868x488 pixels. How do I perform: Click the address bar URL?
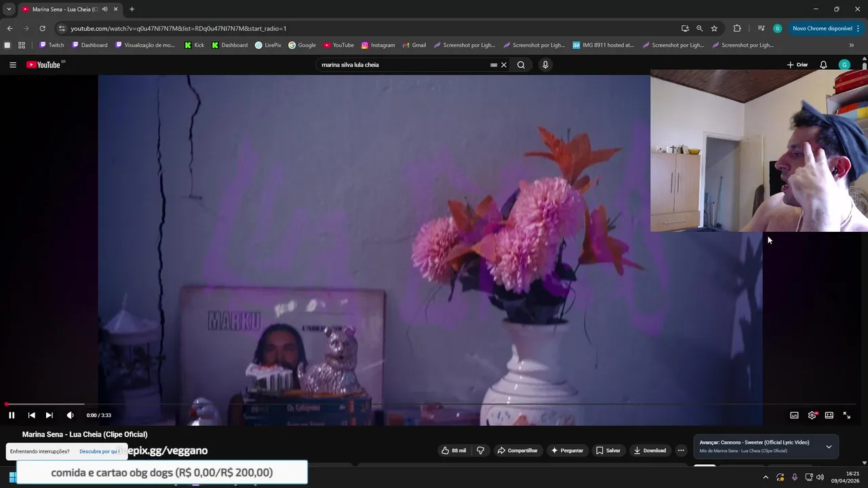(178, 28)
